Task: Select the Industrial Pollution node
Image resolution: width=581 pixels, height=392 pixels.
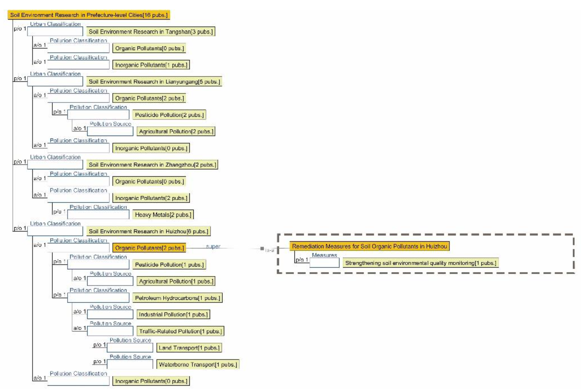Action: 173,315
